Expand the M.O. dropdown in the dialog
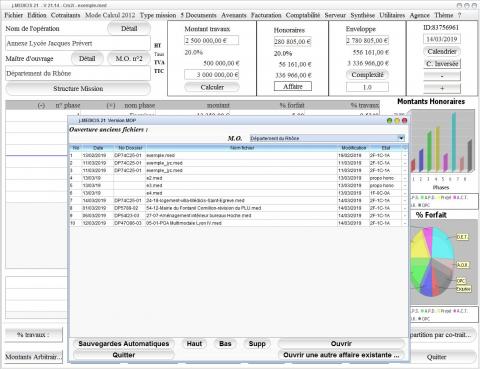The width and height of the screenshot is (480, 369). pyautogui.click(x=401, y=138)
